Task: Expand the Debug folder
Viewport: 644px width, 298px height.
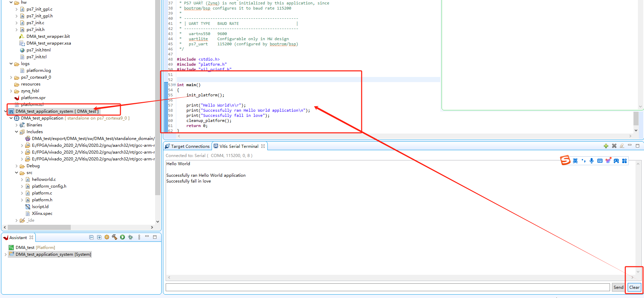Action: 16,166
